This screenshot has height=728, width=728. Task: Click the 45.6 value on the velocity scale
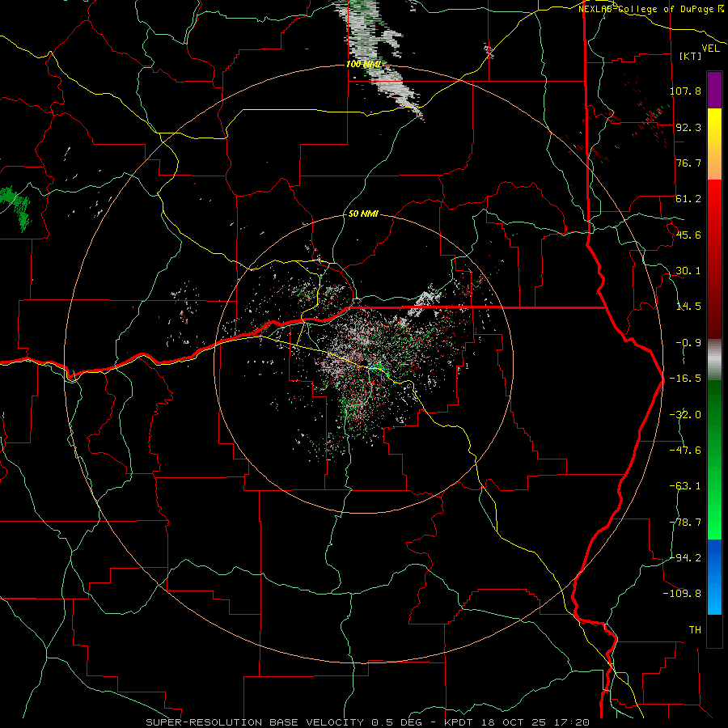[688, 235]
